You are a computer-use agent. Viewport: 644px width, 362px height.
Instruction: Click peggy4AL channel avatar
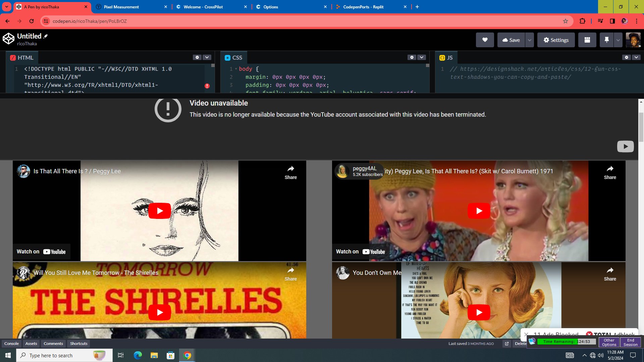tap(342, 171)
